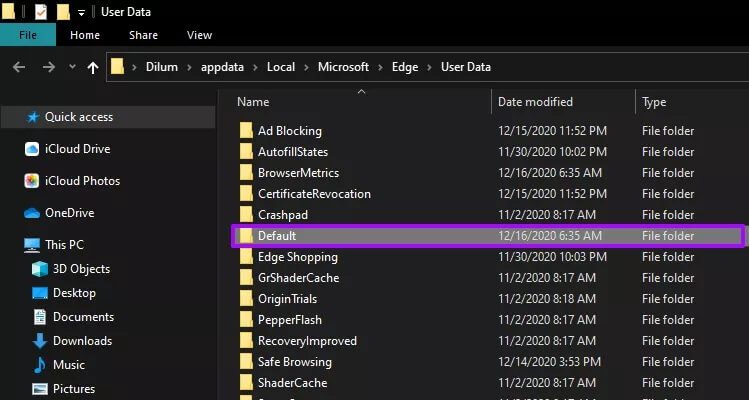Viewport: 749px width, 400px height.
Task: Click the Back navigation arrow
Action: 19,67
